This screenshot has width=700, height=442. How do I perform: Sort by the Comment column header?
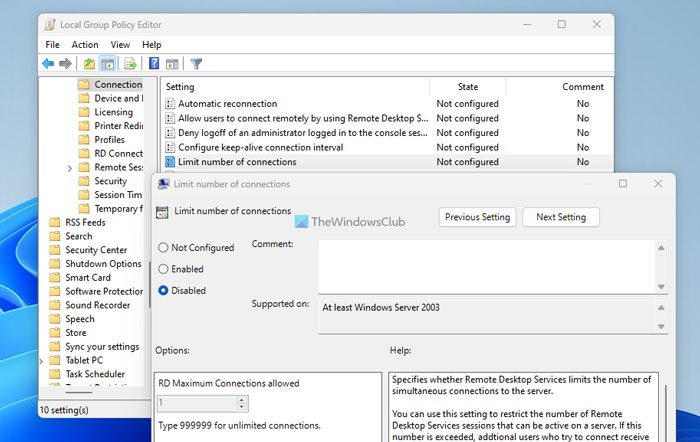[583, 87]
